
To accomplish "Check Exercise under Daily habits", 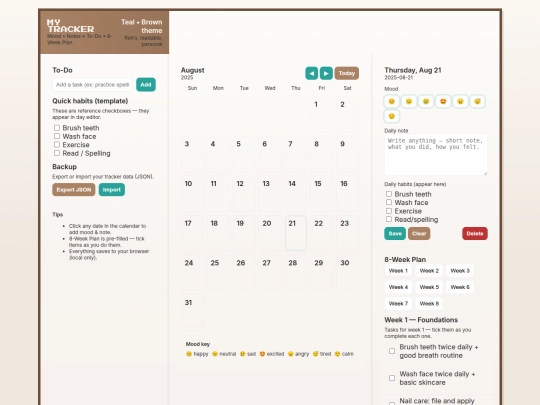I will (x=389, y=211).
